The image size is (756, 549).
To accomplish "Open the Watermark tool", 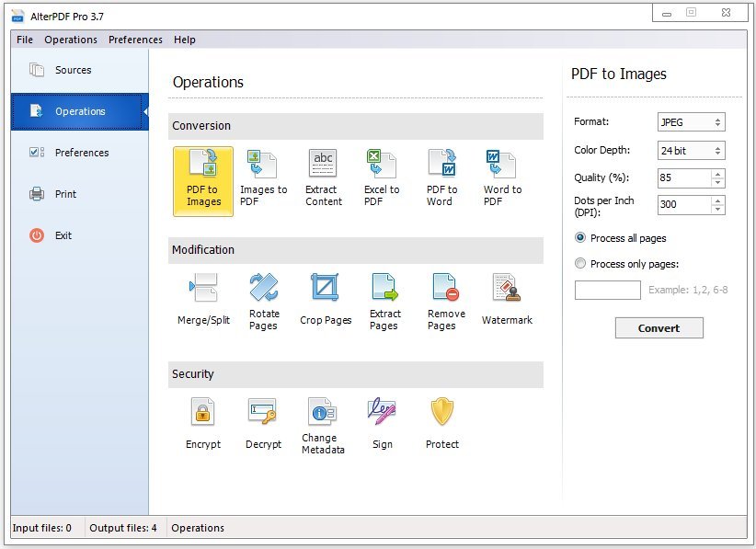I will (507, 301).
